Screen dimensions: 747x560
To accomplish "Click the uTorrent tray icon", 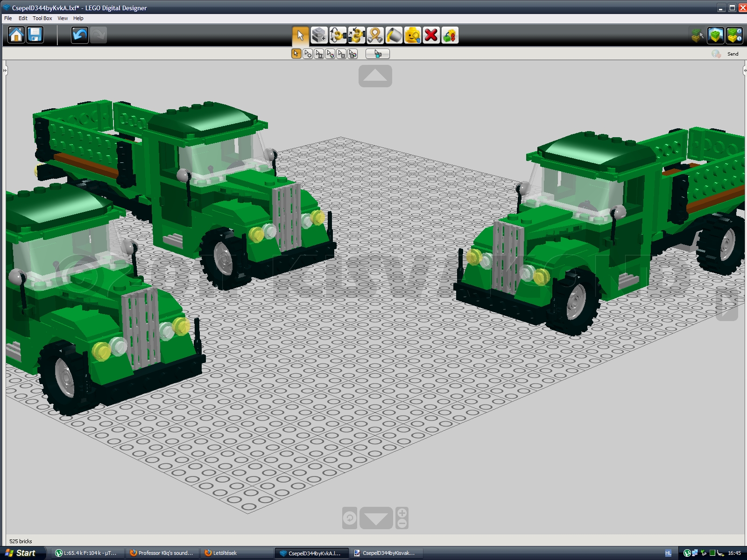I will (687, 553).
